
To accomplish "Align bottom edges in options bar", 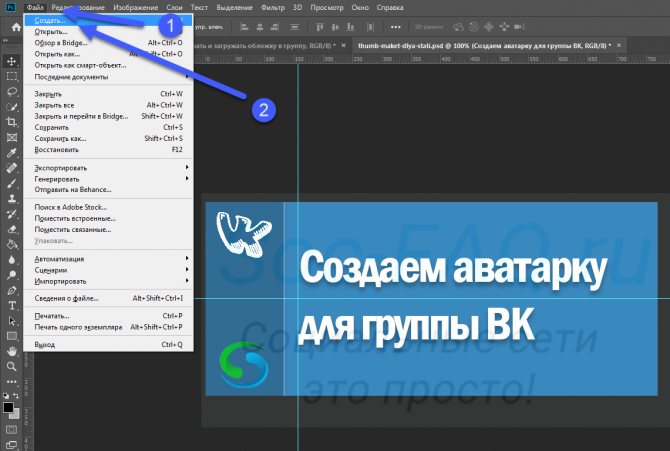I will pyautogui.click(x=350, y=27).
